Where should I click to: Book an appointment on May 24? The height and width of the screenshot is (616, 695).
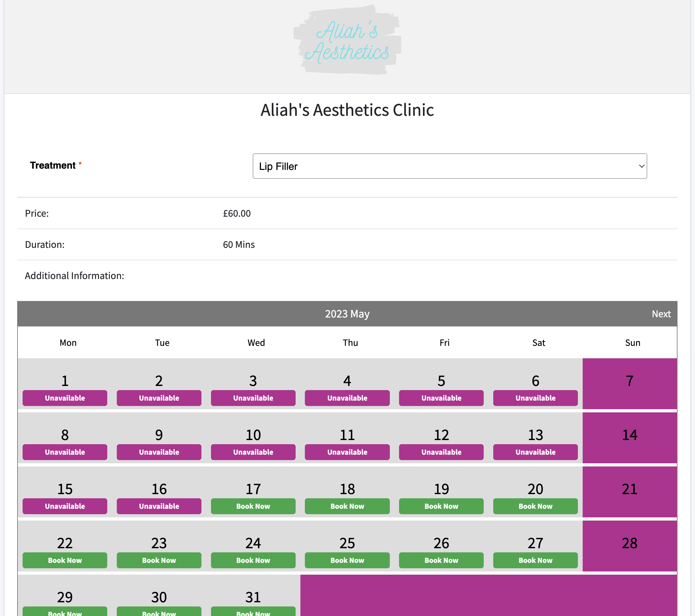[x=253, y=560]
